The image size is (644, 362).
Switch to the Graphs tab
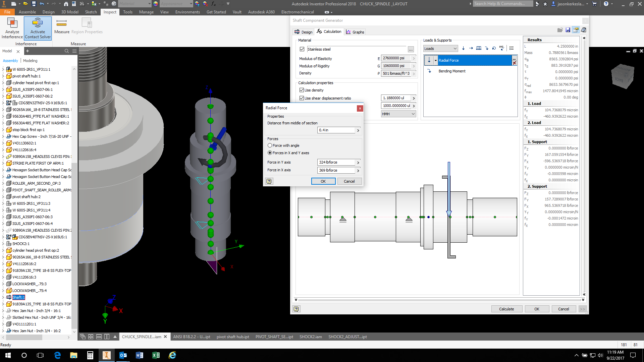click(355, 32)
